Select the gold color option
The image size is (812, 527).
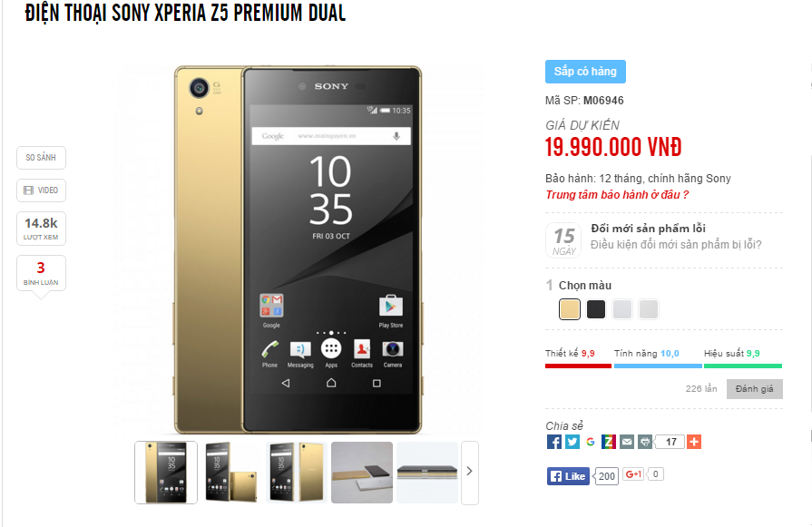click(x=570, y=309)
